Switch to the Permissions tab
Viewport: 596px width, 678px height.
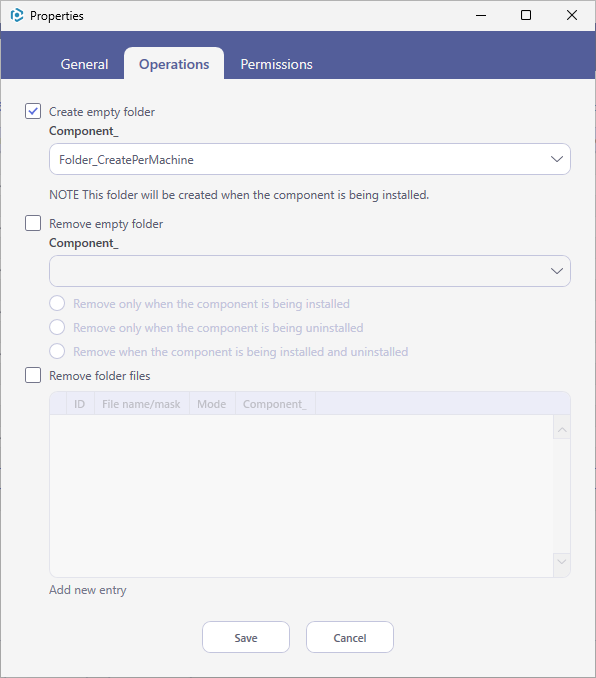tap(276, 64)
